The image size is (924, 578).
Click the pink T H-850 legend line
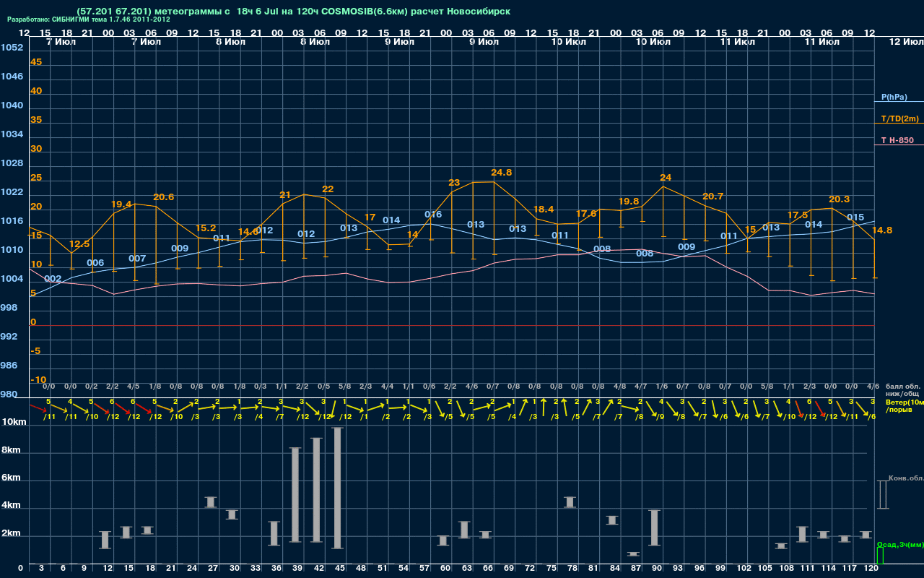point(899,145)
